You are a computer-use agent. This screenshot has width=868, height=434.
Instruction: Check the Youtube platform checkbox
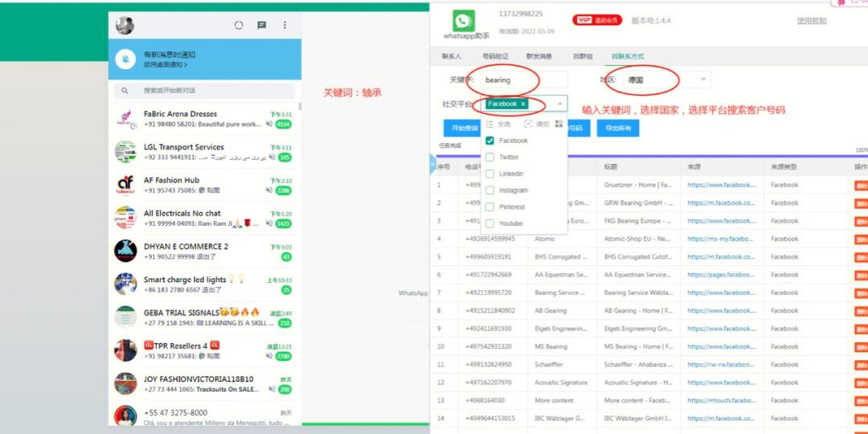click(x=489, y=223)
